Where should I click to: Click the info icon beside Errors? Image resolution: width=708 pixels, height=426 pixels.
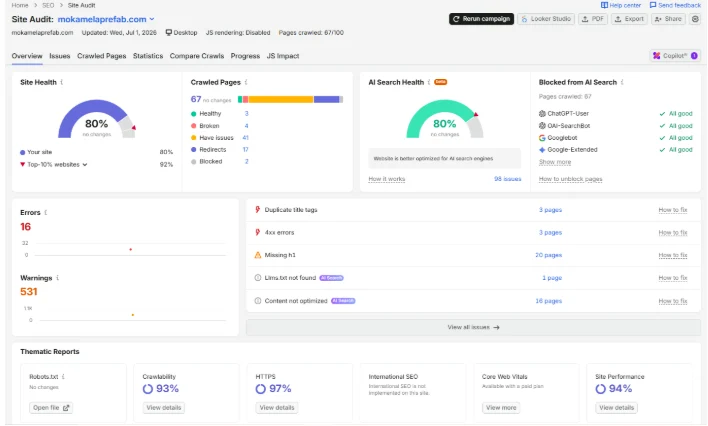pyautogui.click(x=46, y=212)
